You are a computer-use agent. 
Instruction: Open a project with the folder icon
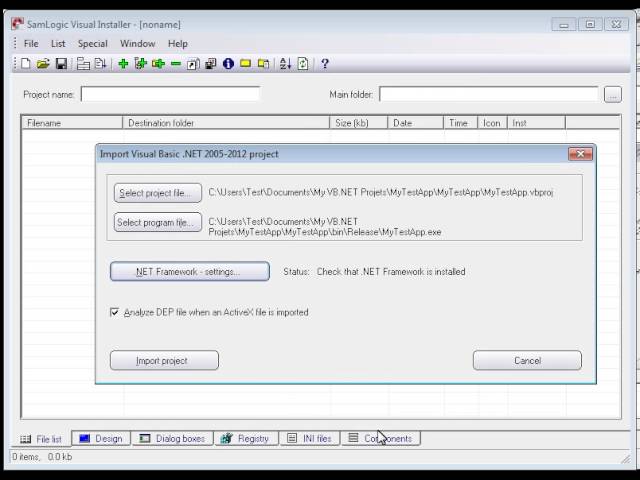click(43, 64)
